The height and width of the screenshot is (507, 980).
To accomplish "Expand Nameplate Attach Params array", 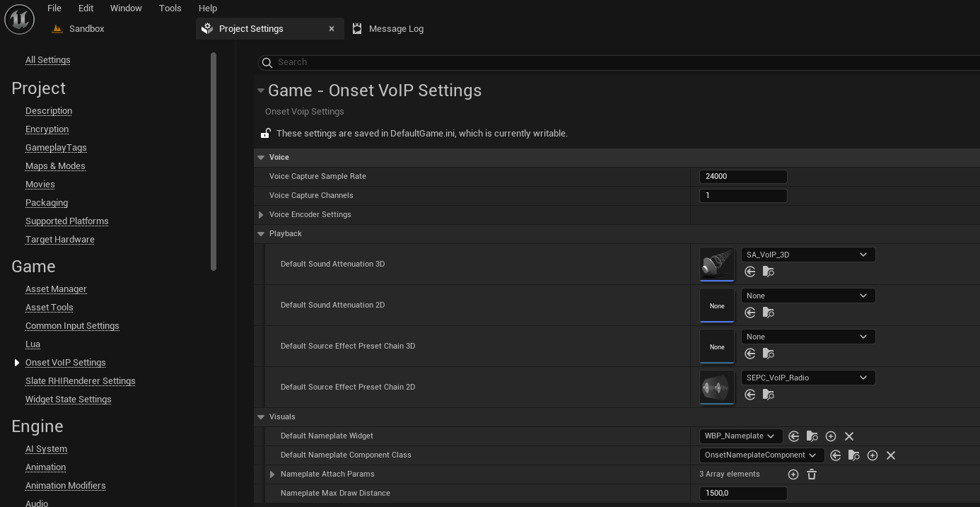I will pyautogui.click(x=272, y=474).
